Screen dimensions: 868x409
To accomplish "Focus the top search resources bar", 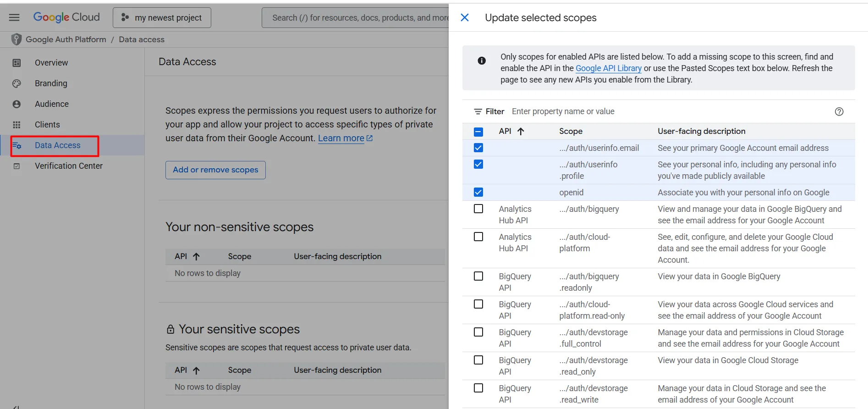I will coord(356,17).
